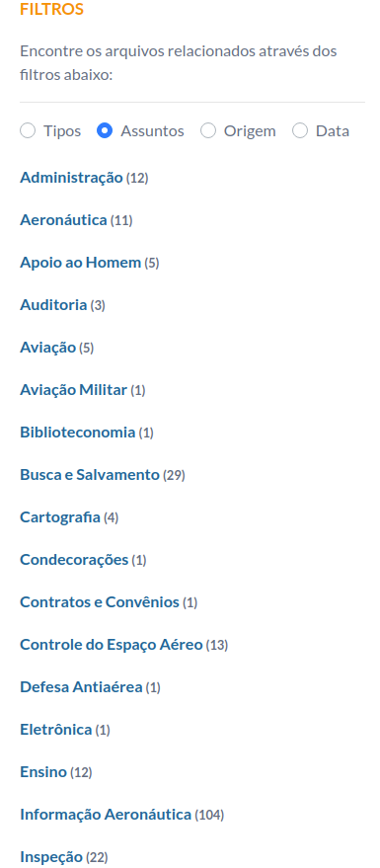Open the Aviação Militar category

tap(74, 390)
